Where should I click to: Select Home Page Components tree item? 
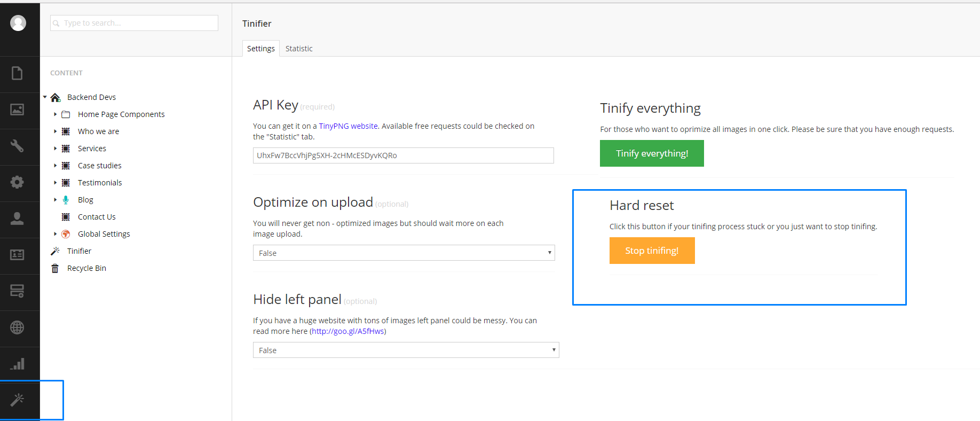121,114
